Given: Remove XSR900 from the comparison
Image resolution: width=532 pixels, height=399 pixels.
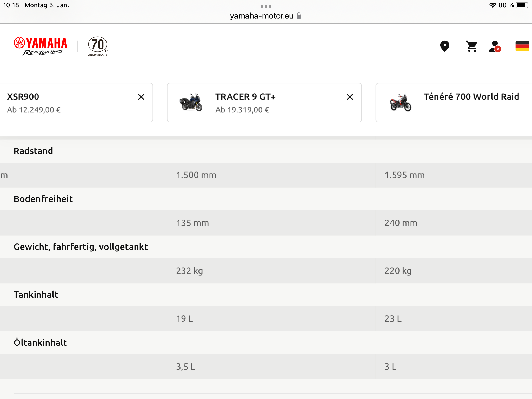Looking at the screenshot, I should coord(141,97).
